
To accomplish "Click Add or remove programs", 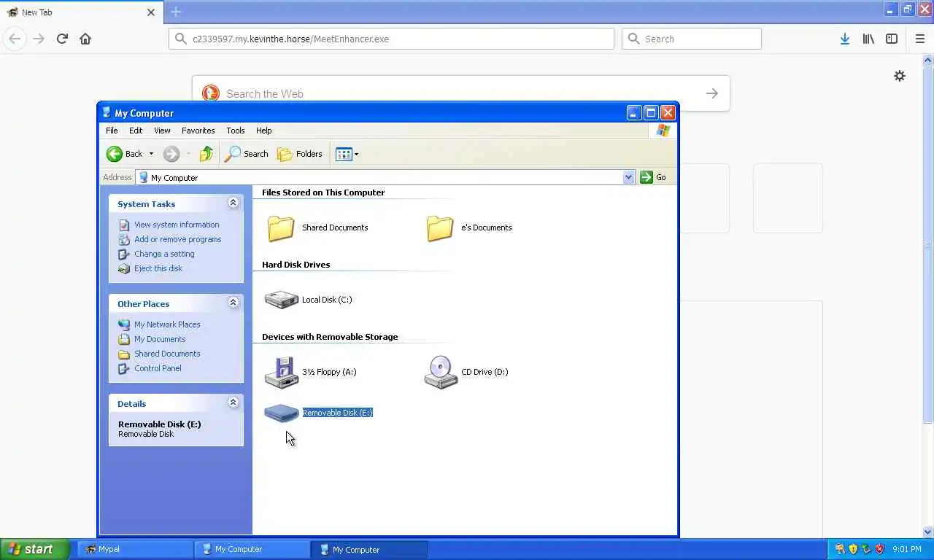I will click(x=177, y=239).
